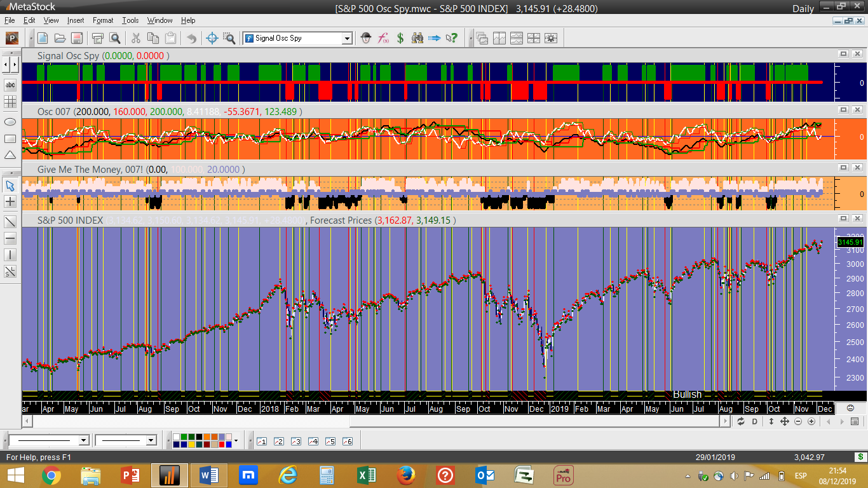Expand the Signal Osc Spy indicator dropdown
Screen dimensions: 868x488
(x=347, y=38)
